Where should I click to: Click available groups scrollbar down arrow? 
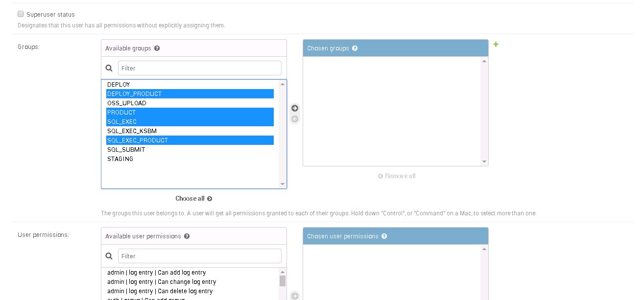(283, 184)
